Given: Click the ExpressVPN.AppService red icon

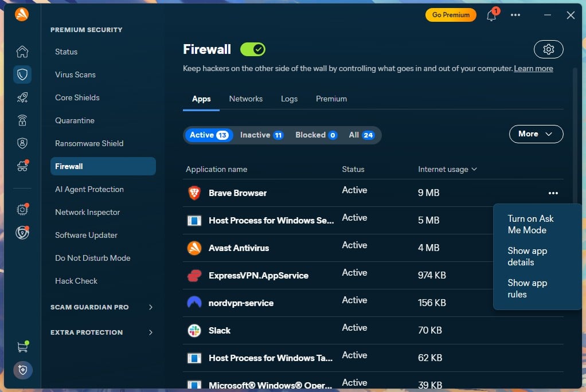Looking at the screenshot, I should [x=194, y=276].
